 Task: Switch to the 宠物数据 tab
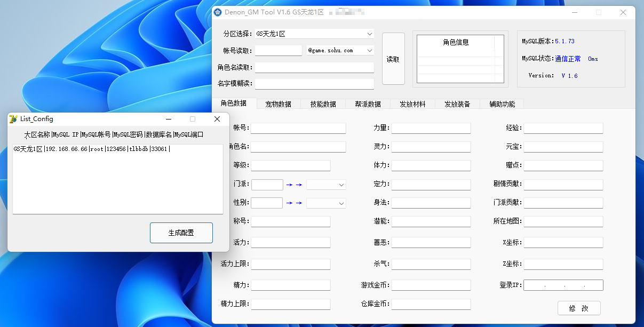click(278, 104)
